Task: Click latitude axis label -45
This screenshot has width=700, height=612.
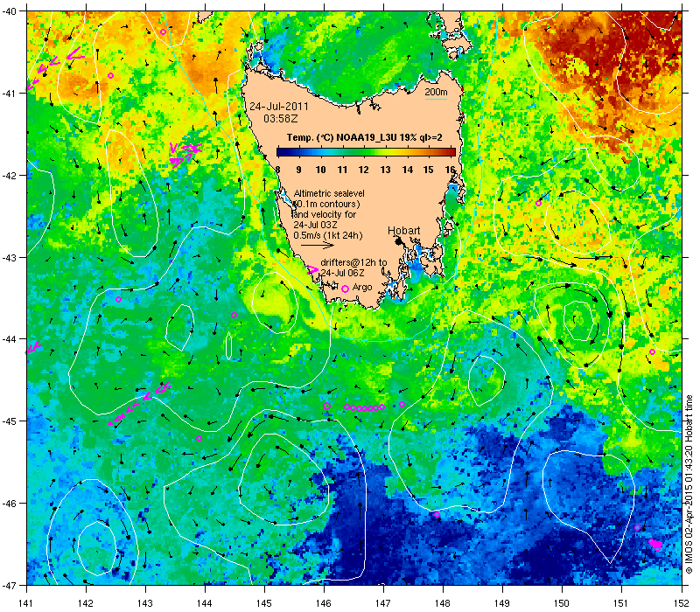Action: click(11, 421)
